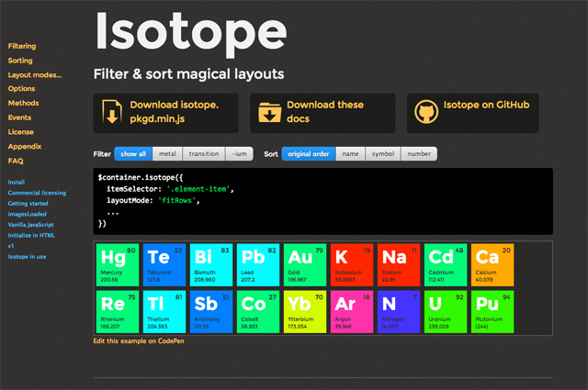Click the Tl Thallium element tile
The width and height of the screenshot is (588, 390).
tap(164, 312)
